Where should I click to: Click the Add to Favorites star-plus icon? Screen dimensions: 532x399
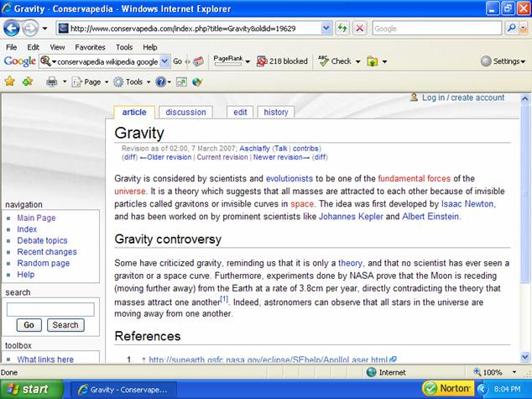tap(28, 81)
